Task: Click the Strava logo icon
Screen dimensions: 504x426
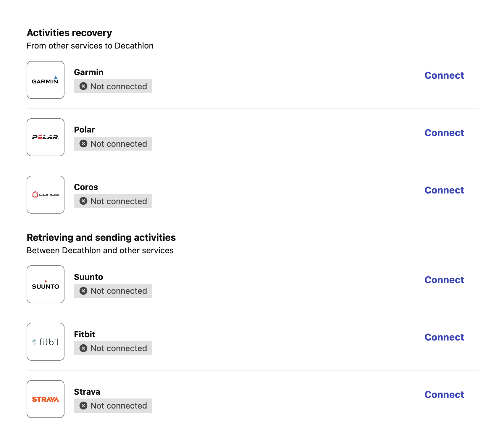Action: point(46,399)
